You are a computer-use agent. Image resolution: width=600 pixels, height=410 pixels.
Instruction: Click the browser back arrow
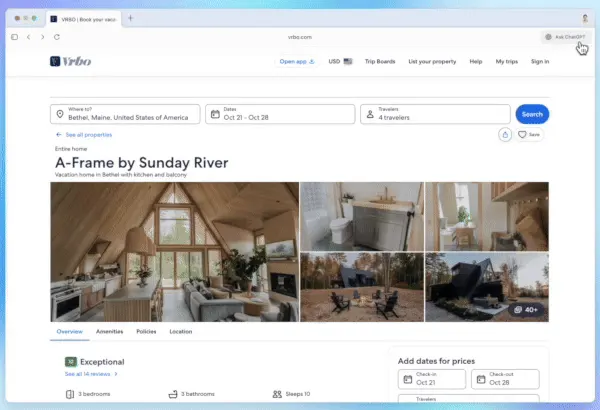(x=29, y=37)
